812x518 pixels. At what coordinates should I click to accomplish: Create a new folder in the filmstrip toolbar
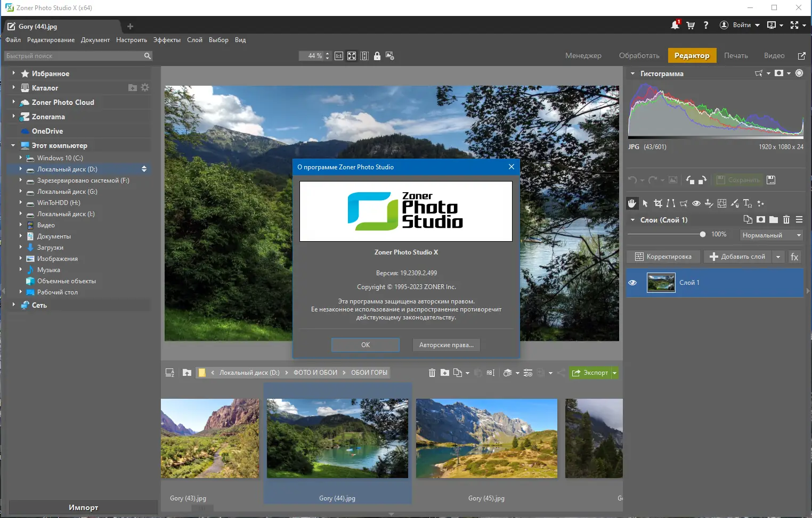(x=445, y=373)
